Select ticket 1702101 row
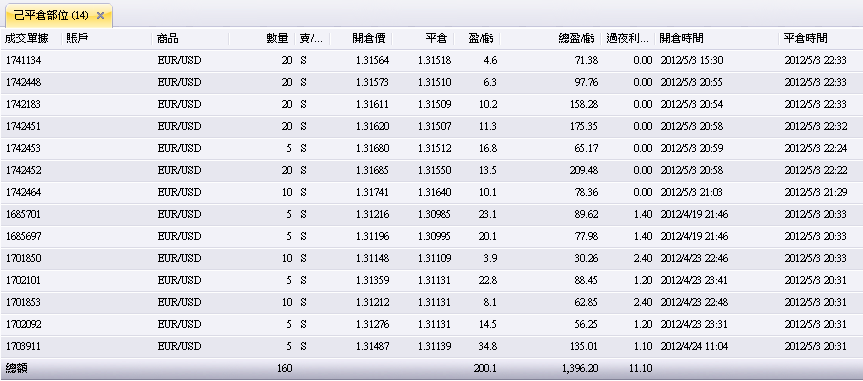Screen dimensions: 863x381 tap(432, 281)
